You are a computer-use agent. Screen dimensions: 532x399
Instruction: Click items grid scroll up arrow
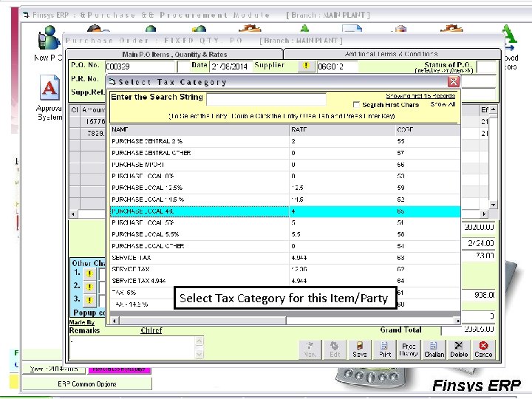pos(493,109)
